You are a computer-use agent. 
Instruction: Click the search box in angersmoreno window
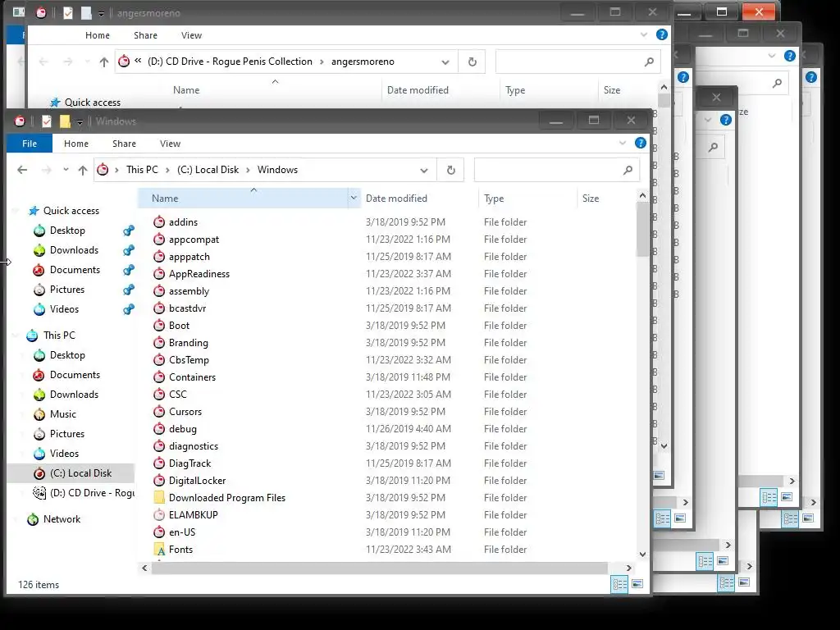578,62
